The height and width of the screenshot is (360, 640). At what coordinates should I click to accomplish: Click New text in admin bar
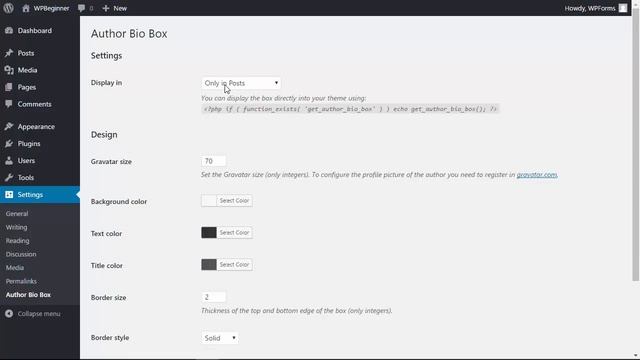[x=120, y=8]
